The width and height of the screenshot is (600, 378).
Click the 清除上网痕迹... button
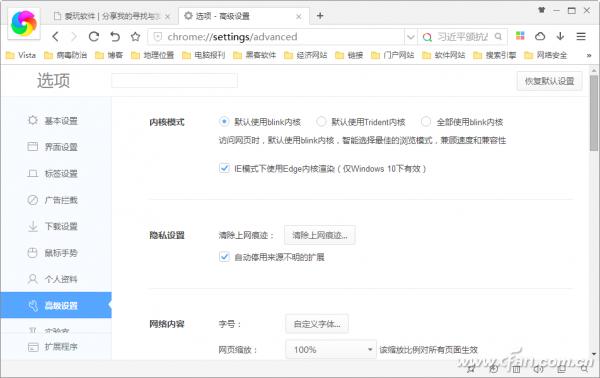click(320, 235)
